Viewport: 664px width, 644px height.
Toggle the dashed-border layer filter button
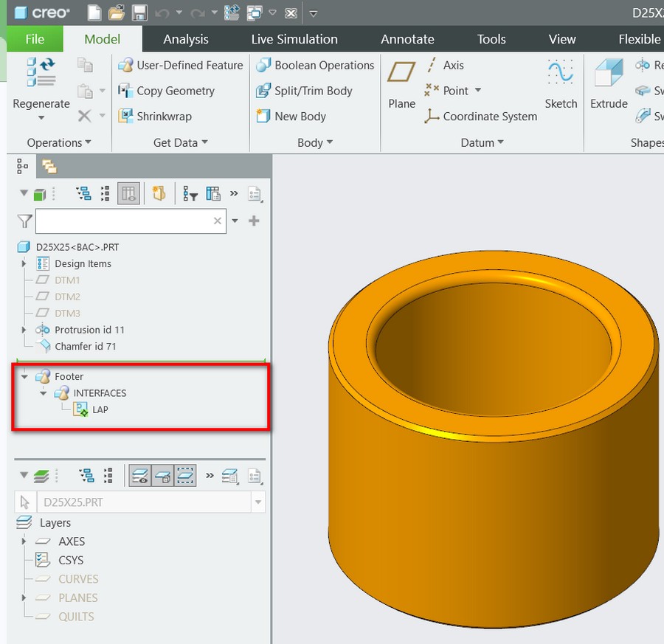pyautogui.click(x=185, y=476)
